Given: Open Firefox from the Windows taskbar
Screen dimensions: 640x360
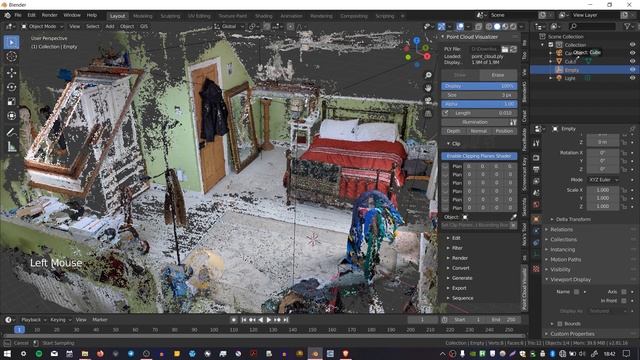Looking at the screenshot, I should (x=100, y=353).
